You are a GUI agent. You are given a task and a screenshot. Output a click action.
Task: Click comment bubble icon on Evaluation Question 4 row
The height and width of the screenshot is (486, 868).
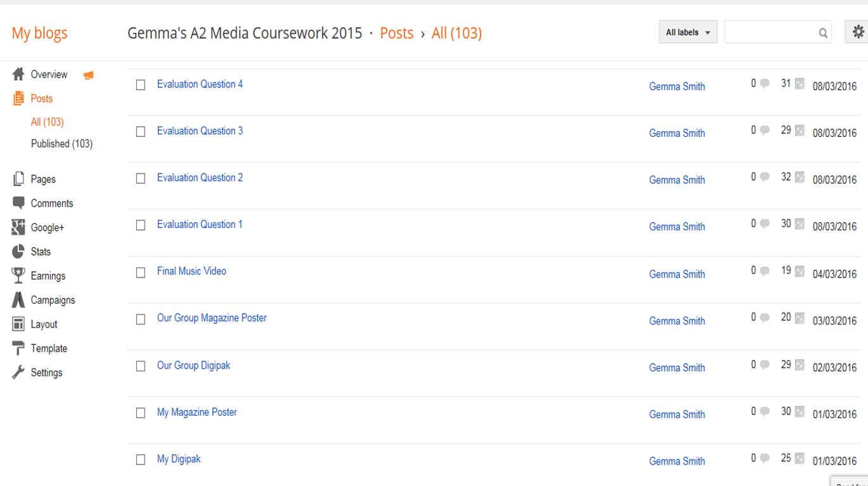pos(765,84)
